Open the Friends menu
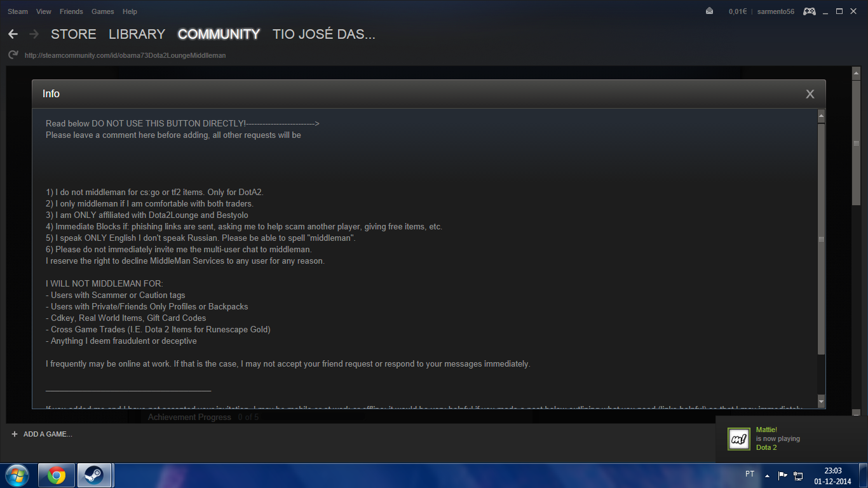 coord(71,11)
